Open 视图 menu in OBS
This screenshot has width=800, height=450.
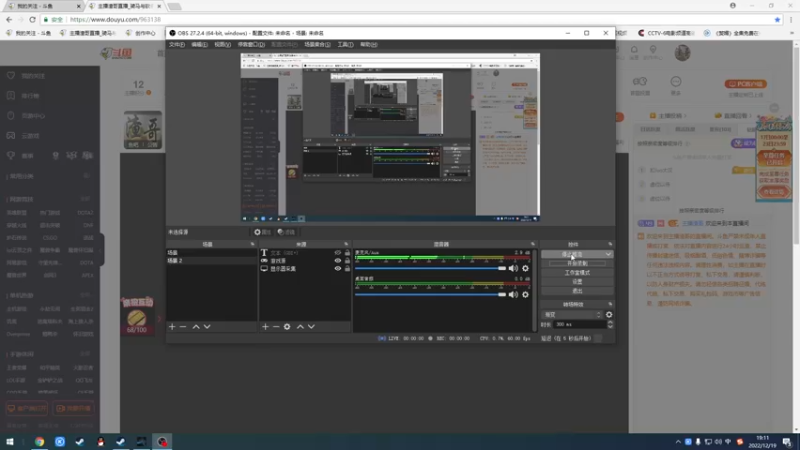pos(222,44)
